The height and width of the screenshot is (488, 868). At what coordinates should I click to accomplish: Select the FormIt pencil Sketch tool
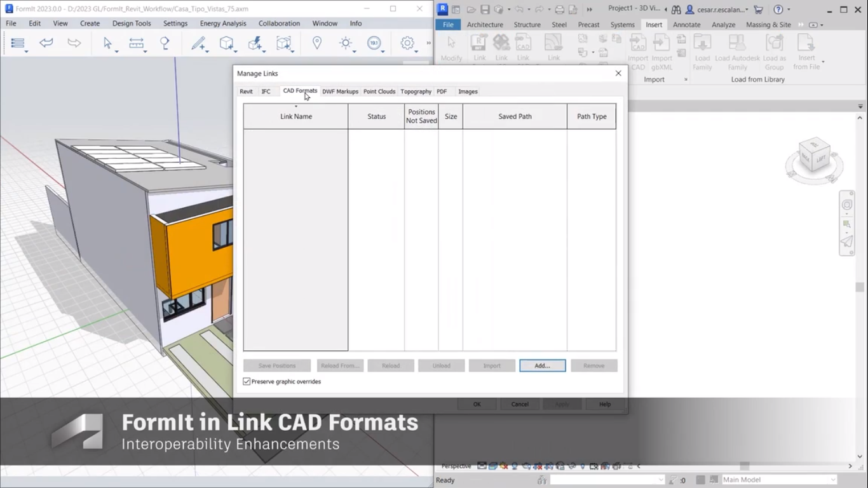point(199,43)
